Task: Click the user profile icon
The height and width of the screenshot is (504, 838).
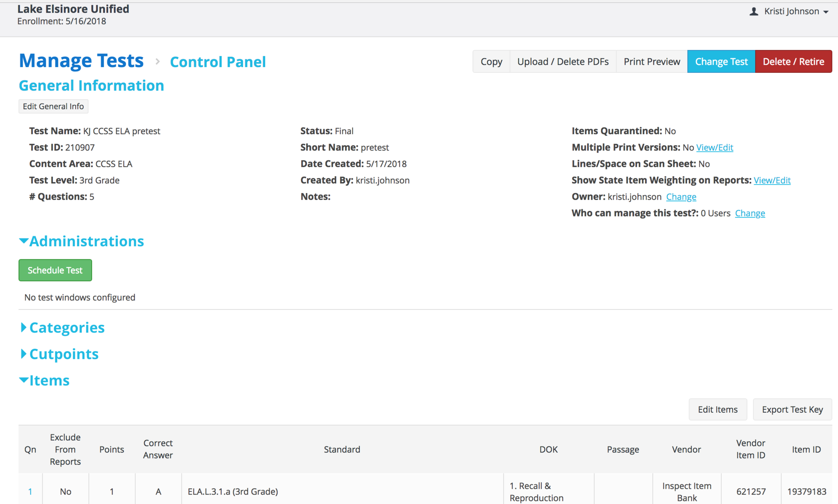Action: pyautogui.click(x=754, y=11)
